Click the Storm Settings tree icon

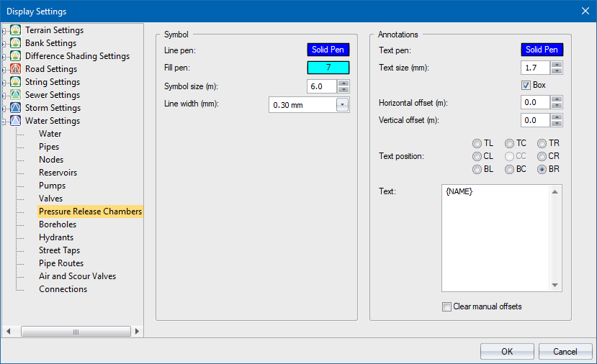coord(16,108)
